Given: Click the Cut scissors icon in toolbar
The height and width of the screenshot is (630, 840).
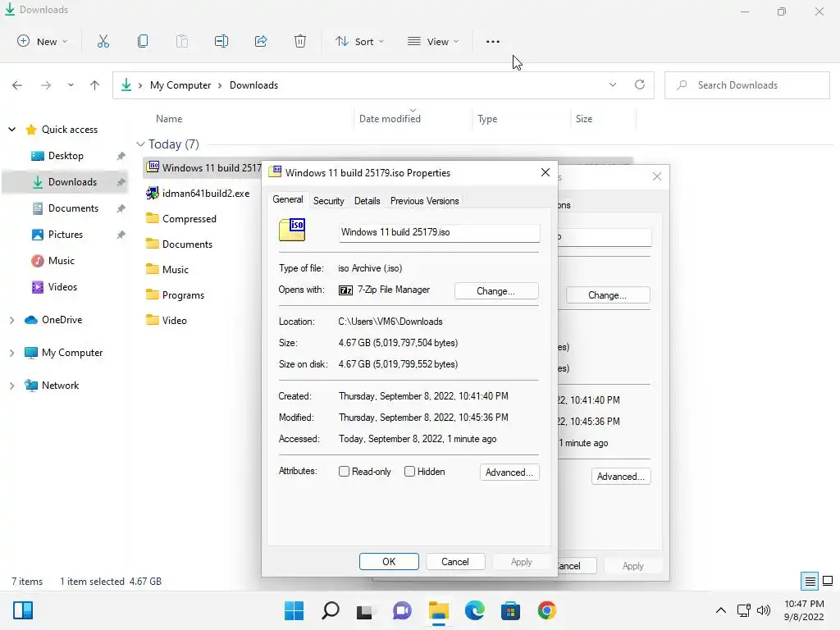Looking at the screenshot, I should tap(103, 41).
